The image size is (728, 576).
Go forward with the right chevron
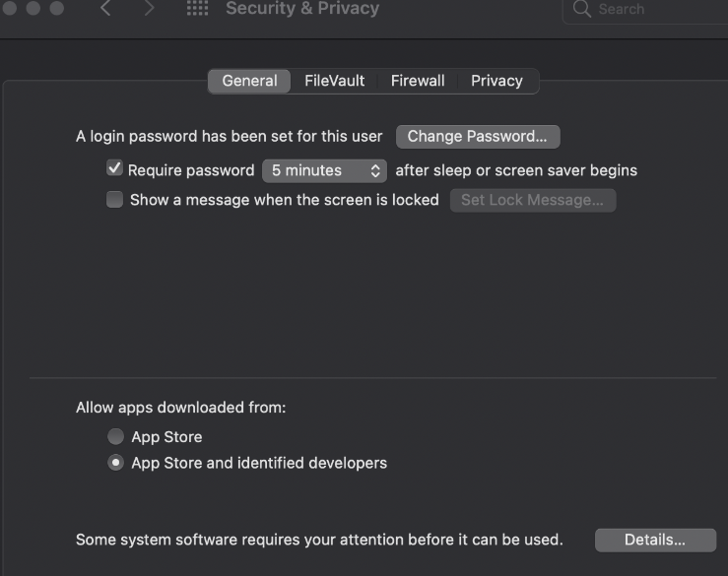pos(149,10)
